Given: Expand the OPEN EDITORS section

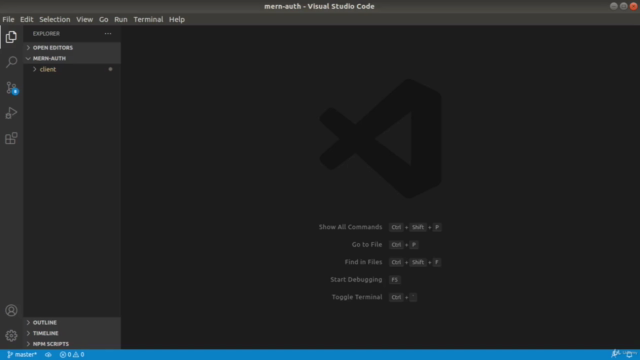Looking at the screenshot, I should tap(72, 48).
